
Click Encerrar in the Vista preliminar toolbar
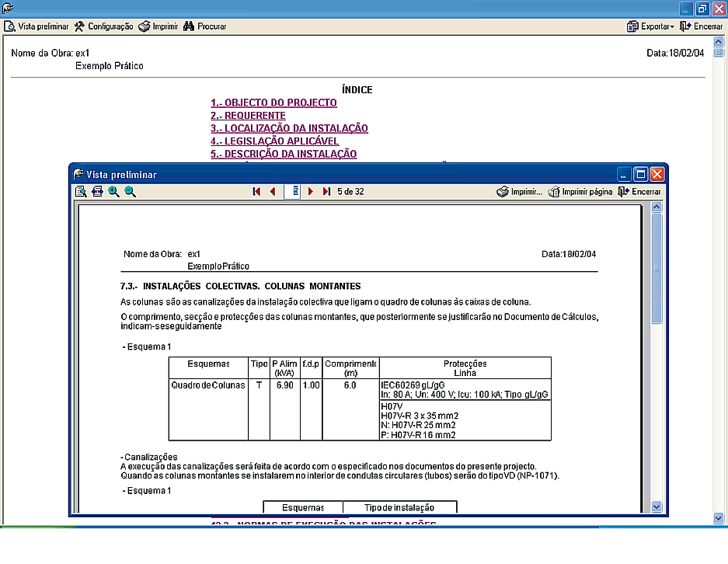(639, 192)
